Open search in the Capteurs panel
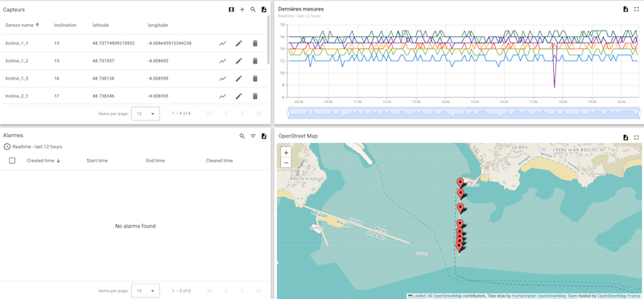 tap(253, 10)
